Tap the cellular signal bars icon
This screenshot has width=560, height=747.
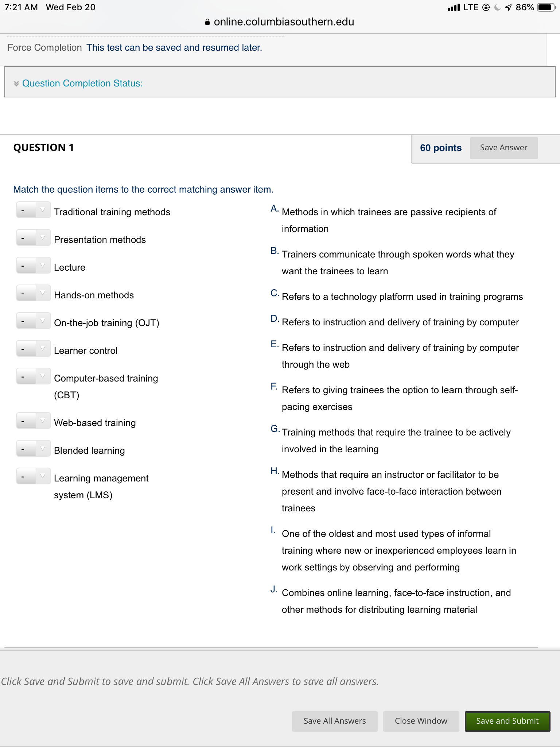click(454, 7)
